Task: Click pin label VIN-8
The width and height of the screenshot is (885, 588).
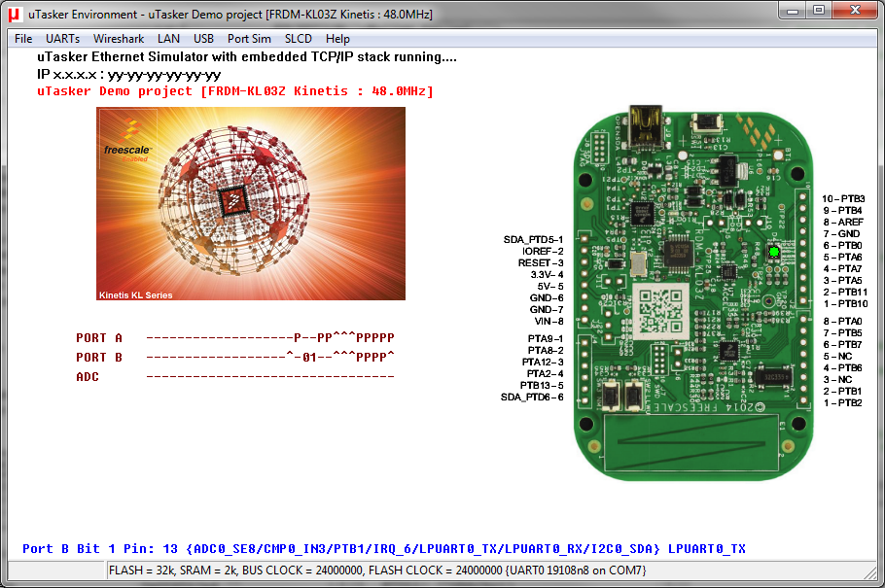Action: pyautogui.click(x=549, y=321)
